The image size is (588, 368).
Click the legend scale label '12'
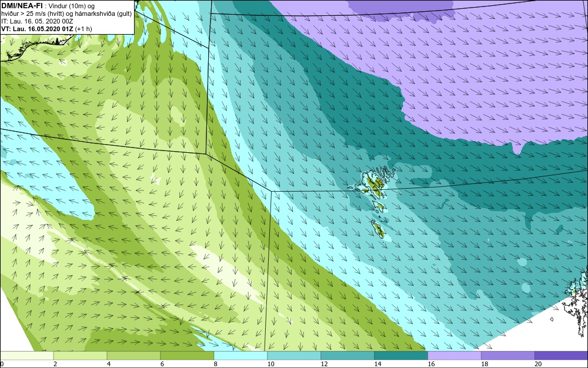(324, 364)
